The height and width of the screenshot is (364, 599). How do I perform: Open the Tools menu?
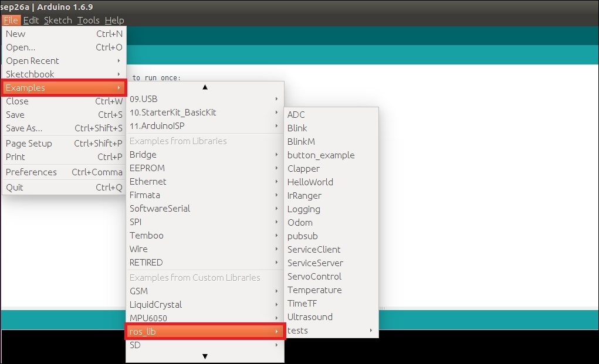(x=88, y=20)
